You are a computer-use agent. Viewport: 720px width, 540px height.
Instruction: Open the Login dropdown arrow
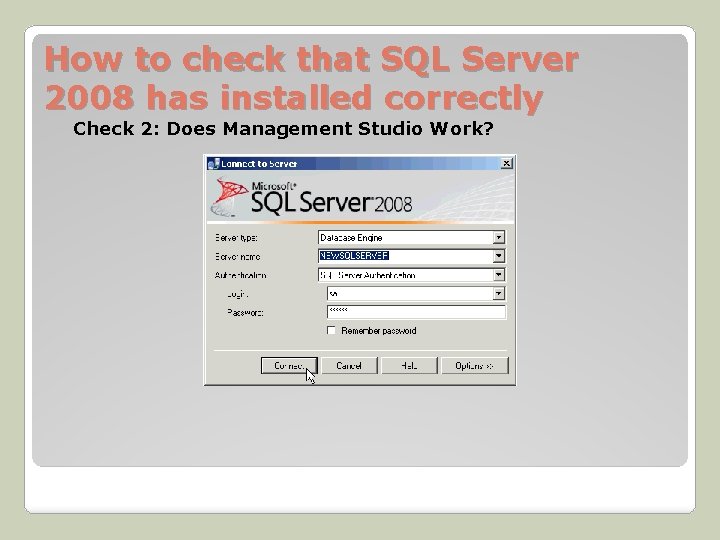pos(499,293)
